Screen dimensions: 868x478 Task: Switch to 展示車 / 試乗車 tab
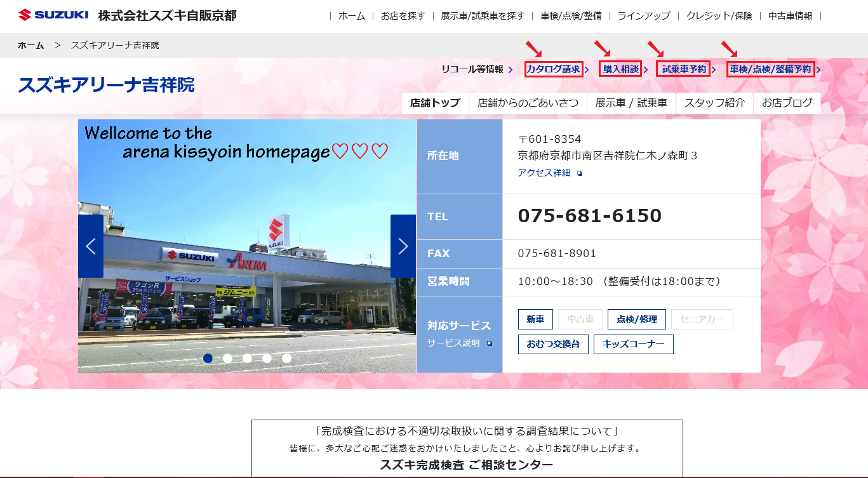[631, 103]
